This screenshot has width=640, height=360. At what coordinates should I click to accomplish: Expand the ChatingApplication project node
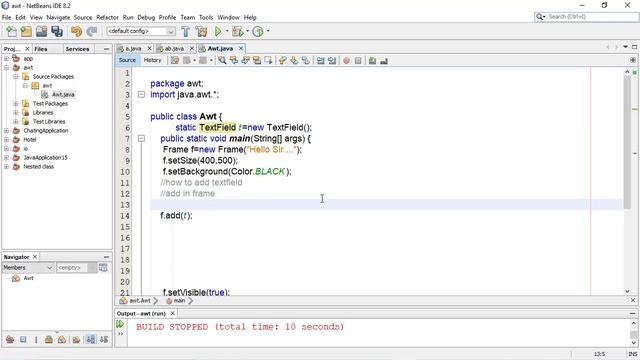(6, 131)
